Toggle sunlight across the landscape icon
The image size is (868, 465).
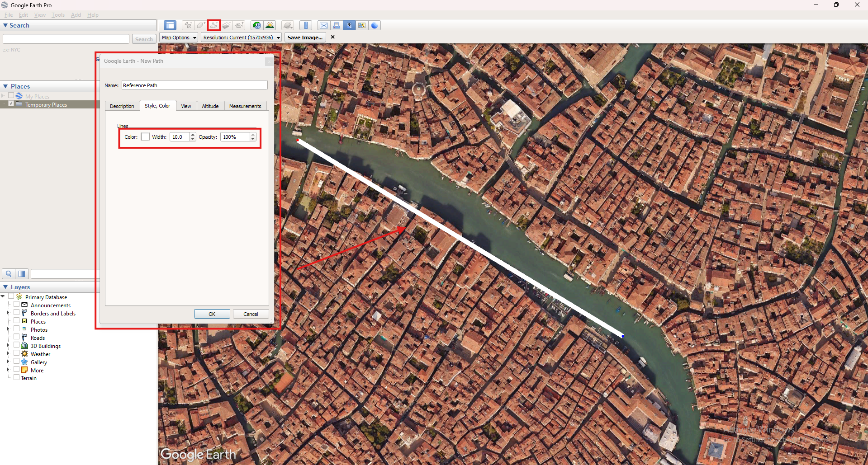coord(270,25)
